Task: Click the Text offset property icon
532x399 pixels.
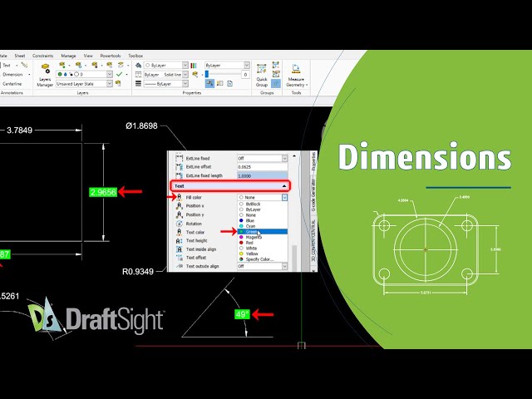Action: pyautogui.click(x=180, y=258)
